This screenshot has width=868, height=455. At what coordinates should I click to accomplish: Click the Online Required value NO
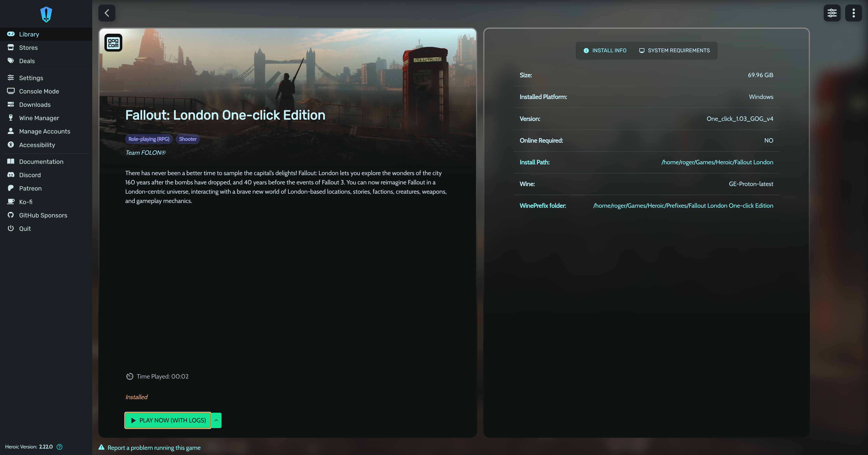point(769,141)
